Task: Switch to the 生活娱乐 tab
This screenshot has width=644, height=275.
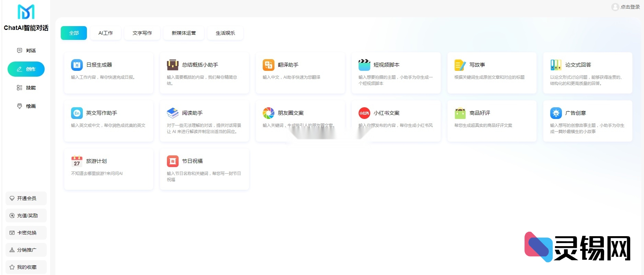Action: (x=225, y=33)
